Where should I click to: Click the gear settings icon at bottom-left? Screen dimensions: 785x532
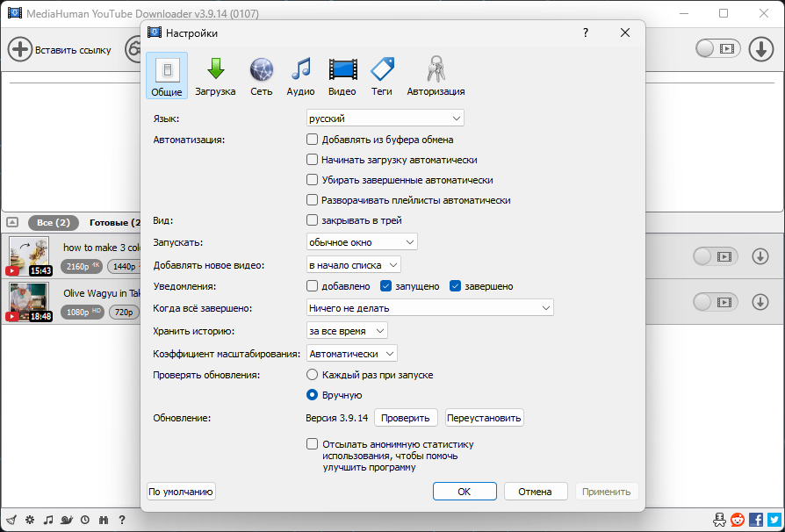pyautogui.click(x=30, y=520)
